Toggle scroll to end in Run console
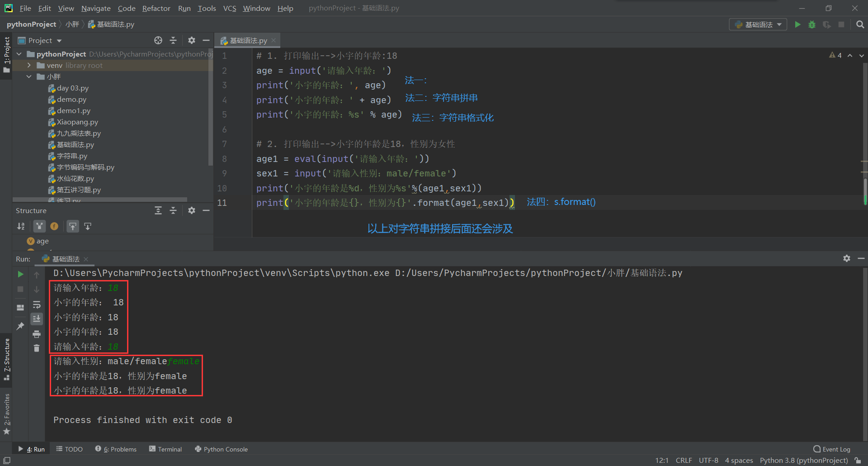 click(37, 319)
